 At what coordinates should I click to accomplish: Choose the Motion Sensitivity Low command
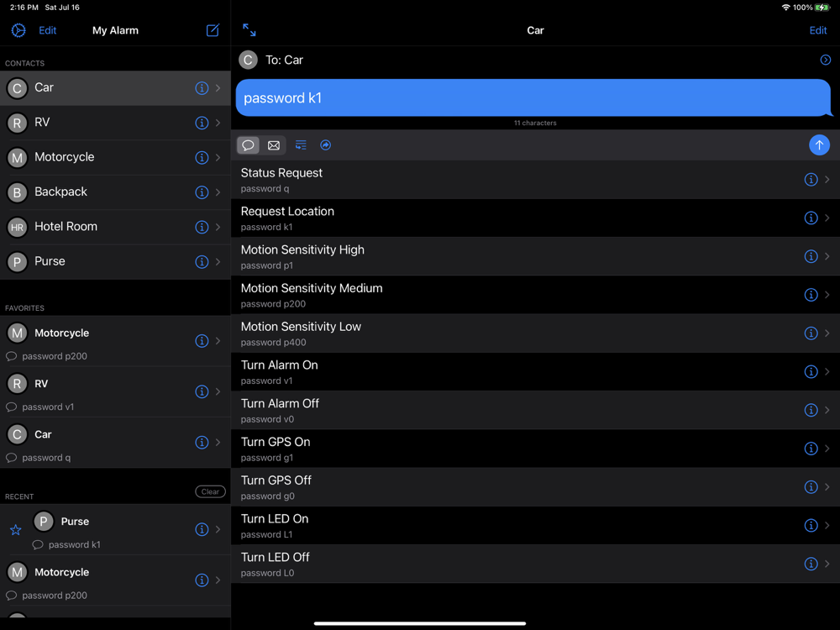[x=535, y=333]
